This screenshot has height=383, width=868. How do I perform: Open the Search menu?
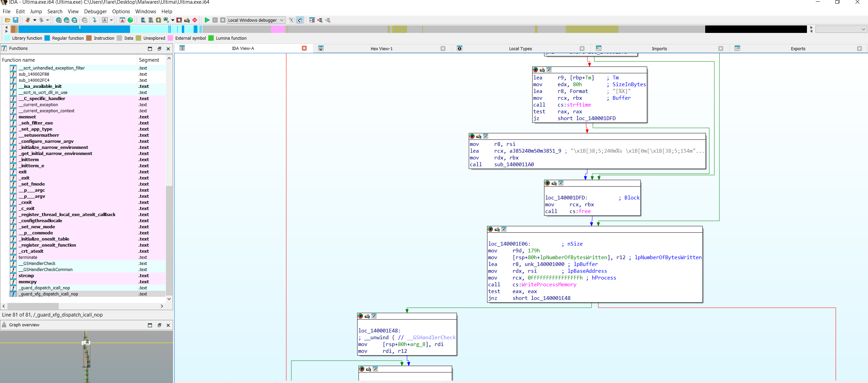click(x=55, y=11)
